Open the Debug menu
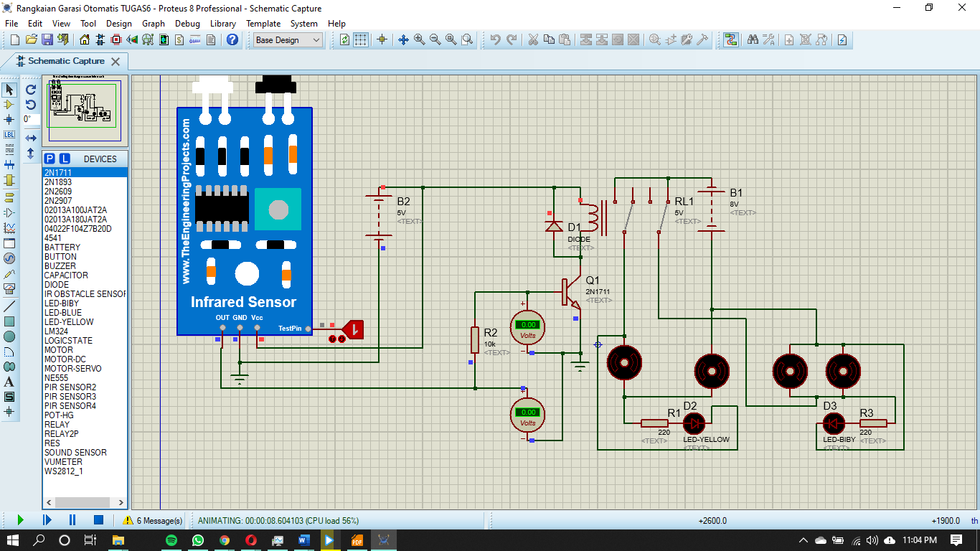Image resolution: width=980 pixels, height=551 pixels. (187, 23)
